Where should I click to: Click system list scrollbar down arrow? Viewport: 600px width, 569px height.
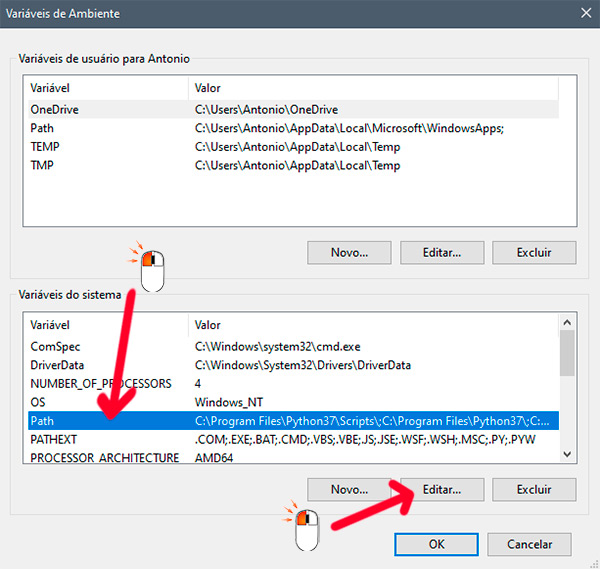(x=567, y=454)
